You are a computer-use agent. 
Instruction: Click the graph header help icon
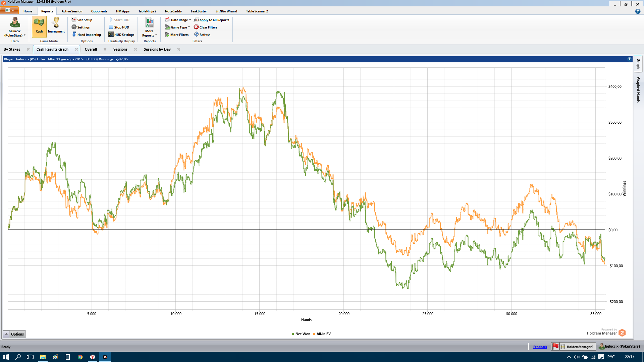tap(629, 59)
